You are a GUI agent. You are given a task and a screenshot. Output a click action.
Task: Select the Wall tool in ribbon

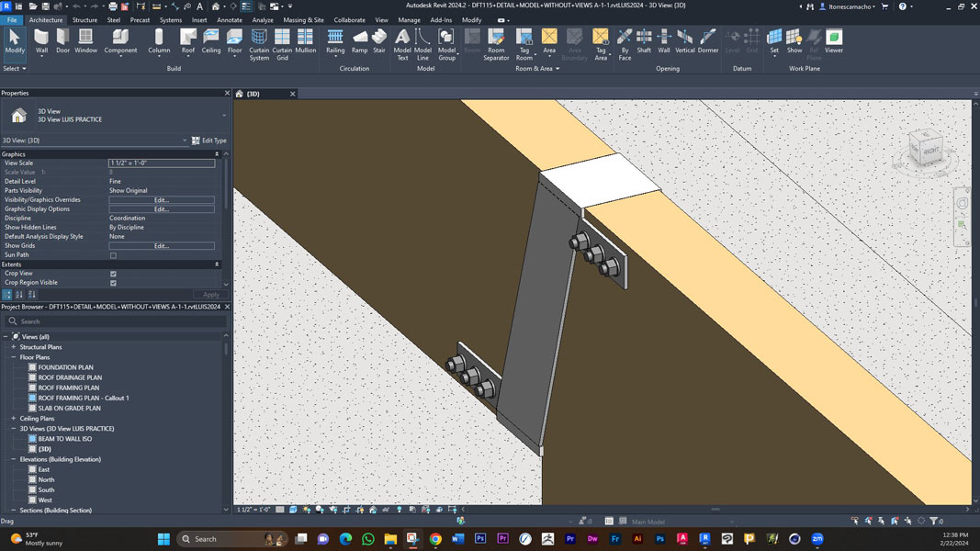(x=41, y=41)
